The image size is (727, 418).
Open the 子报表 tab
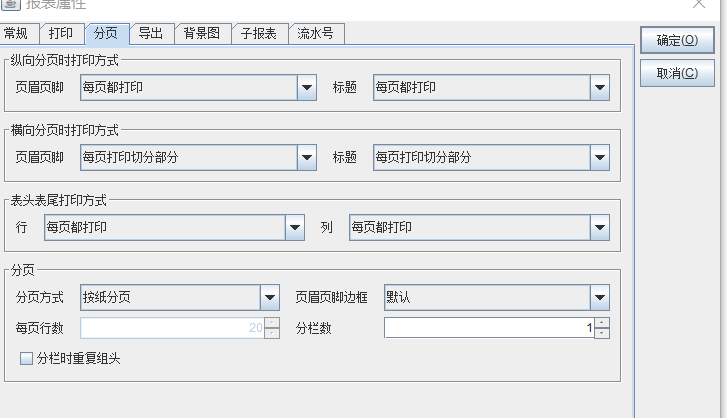point(259,34)
